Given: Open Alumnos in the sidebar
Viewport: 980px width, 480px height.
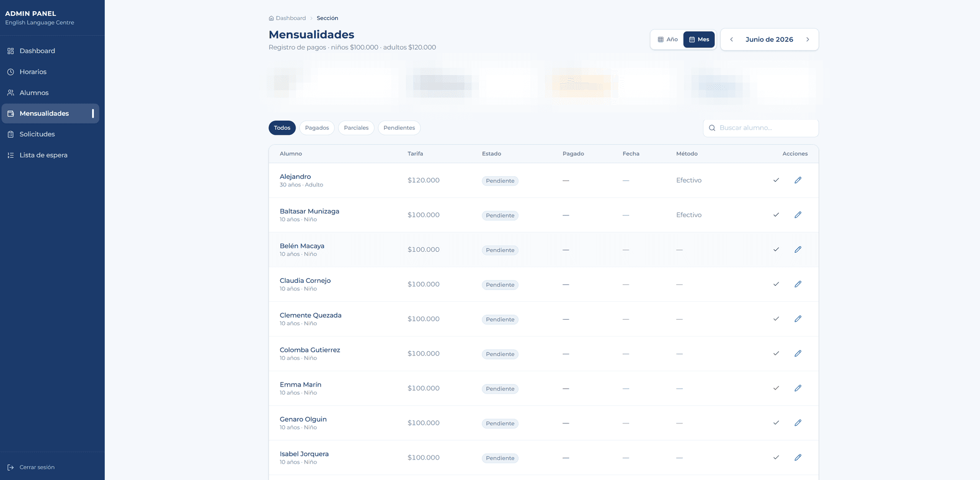Looking at the screenshot, I should pyautogui.click(x=51, y=93).
